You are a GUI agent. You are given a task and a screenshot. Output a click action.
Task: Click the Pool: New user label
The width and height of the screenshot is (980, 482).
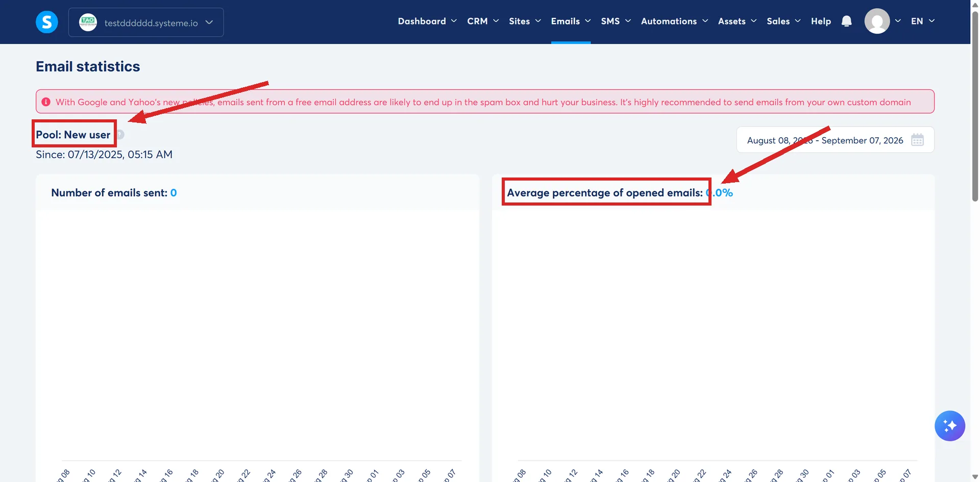[73, 135]
